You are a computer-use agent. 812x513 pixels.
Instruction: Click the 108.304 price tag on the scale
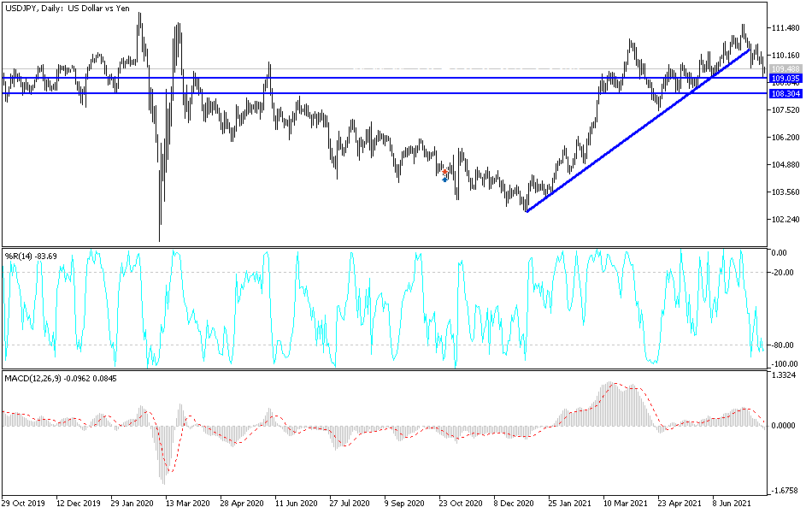point(785,94)
